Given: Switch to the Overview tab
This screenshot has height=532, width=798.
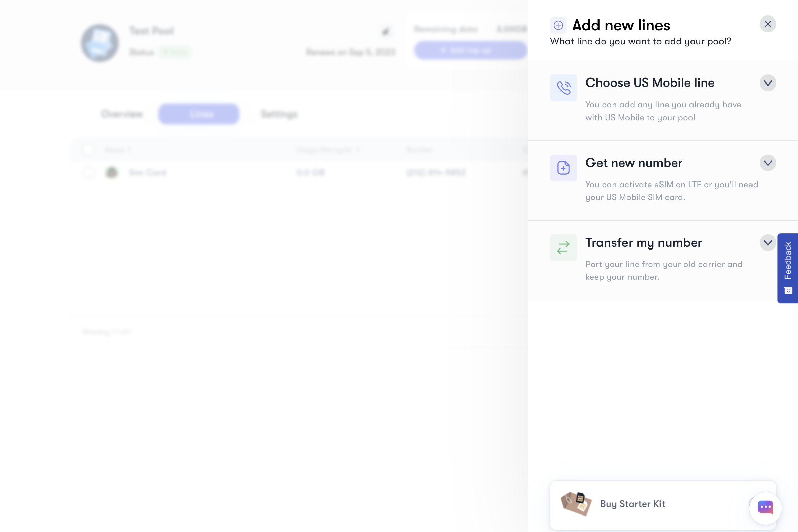Looking at the screenshot, I should coord(122,114).
